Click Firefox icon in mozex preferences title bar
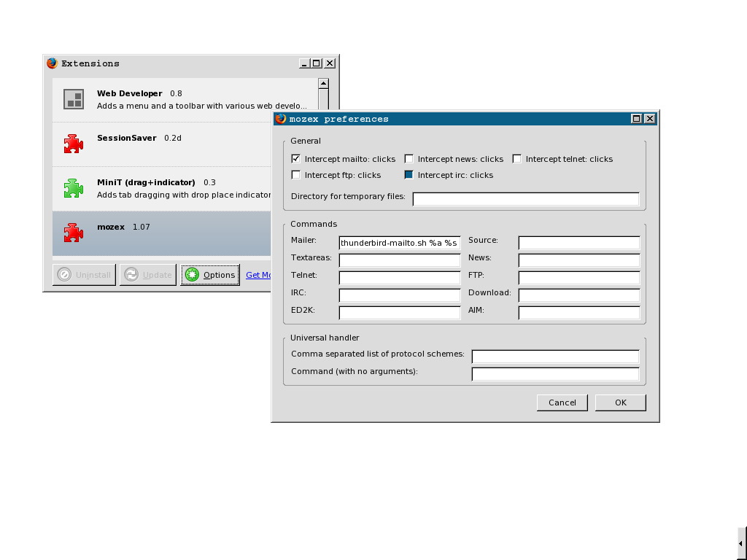The image size is (747, 560). pos(280,119)
